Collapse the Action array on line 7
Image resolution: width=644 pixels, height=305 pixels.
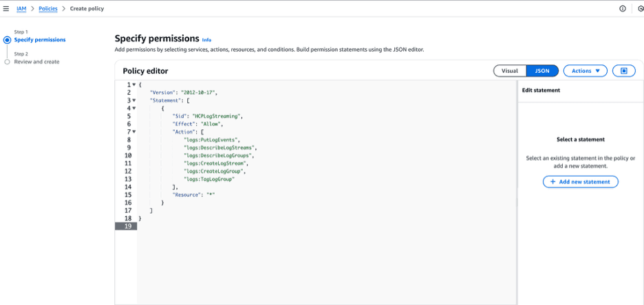[133, 131]
